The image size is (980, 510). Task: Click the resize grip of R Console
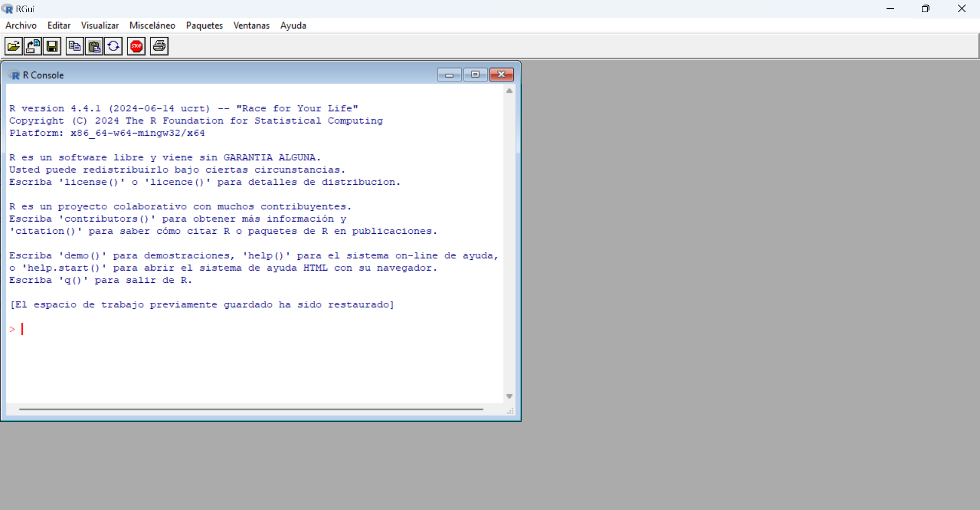pos(510,411)
